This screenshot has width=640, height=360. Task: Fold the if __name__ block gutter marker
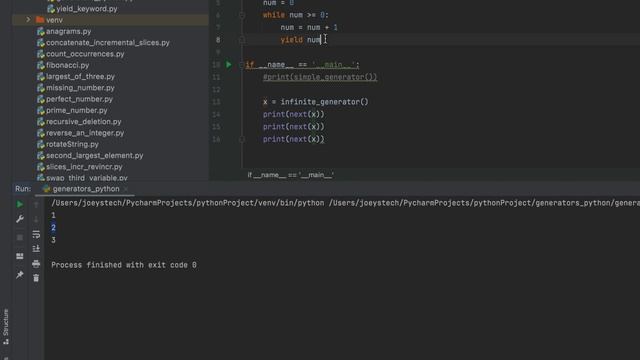pos(242,64)
